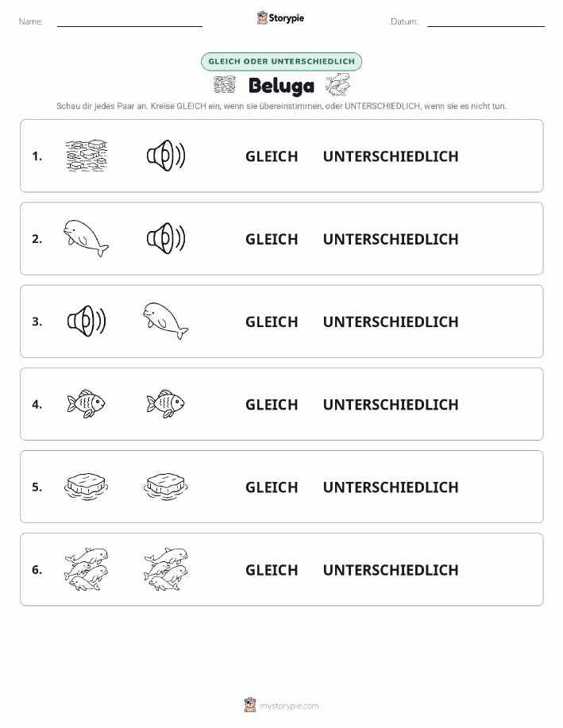The width and height of the screenshot is (563, 728).
Task: Click the speaker icon in row 3
Action: [87, 321]
